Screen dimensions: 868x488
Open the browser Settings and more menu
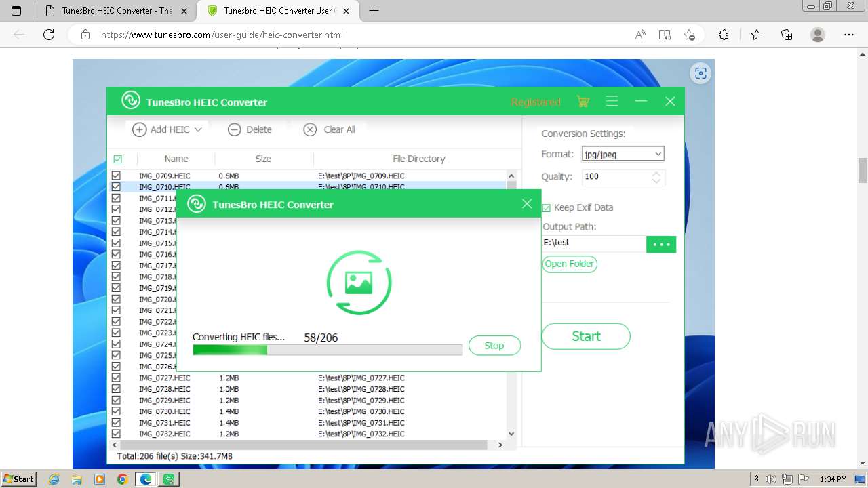pos(848,35)
